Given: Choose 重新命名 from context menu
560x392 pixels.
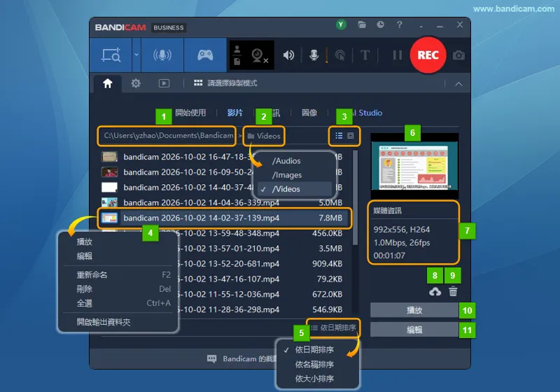Looking at the screenshot, I should (118, 275).
